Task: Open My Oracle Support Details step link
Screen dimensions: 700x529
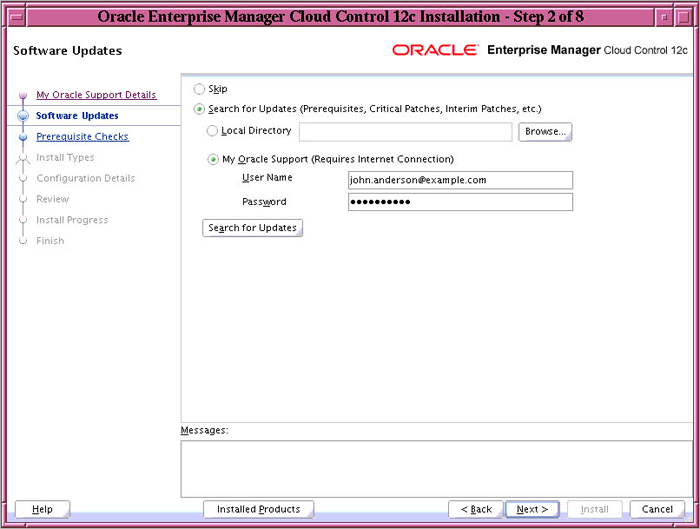Action: pos(96,95)
